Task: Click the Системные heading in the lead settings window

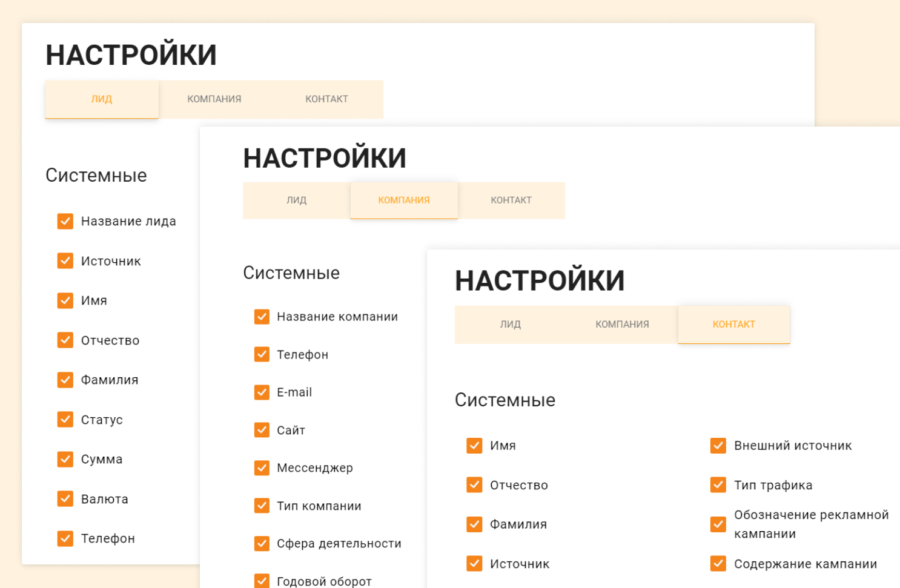Action: pyautogui.click(x=96, y=176)
